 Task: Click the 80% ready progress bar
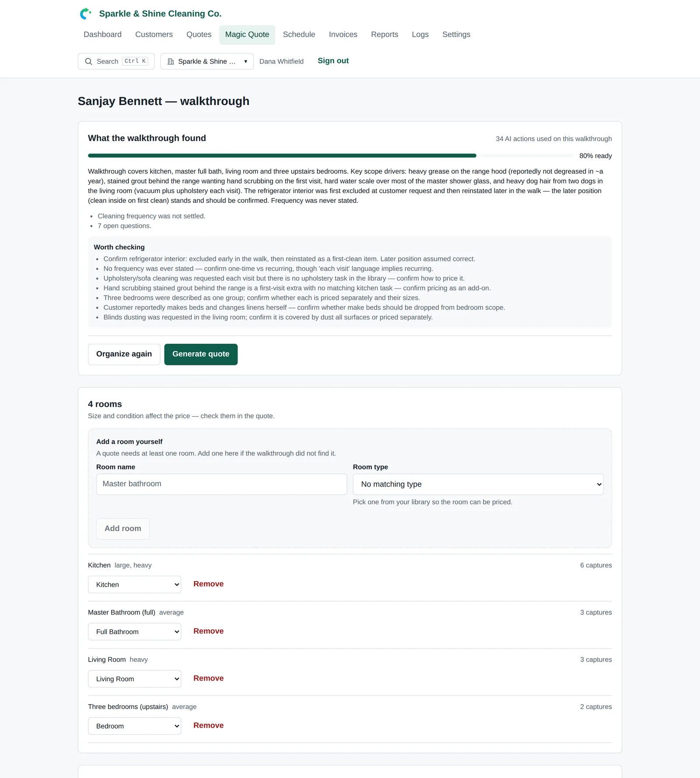(330, 156)
